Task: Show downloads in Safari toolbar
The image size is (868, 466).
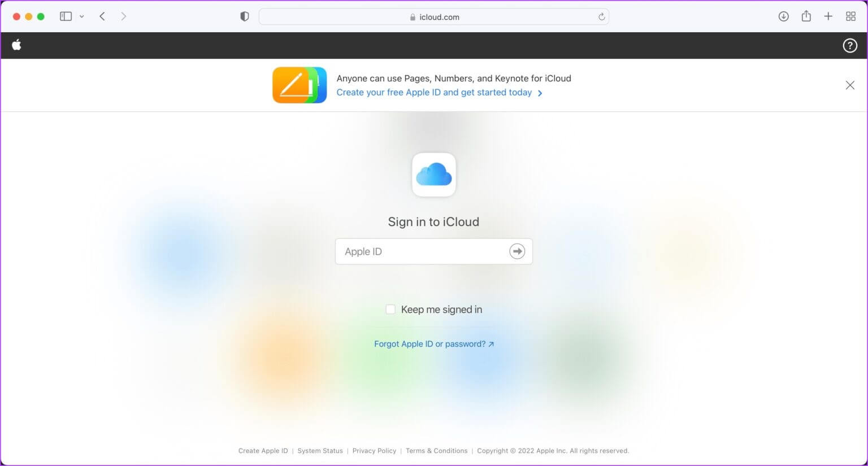Action: point(783,16)
